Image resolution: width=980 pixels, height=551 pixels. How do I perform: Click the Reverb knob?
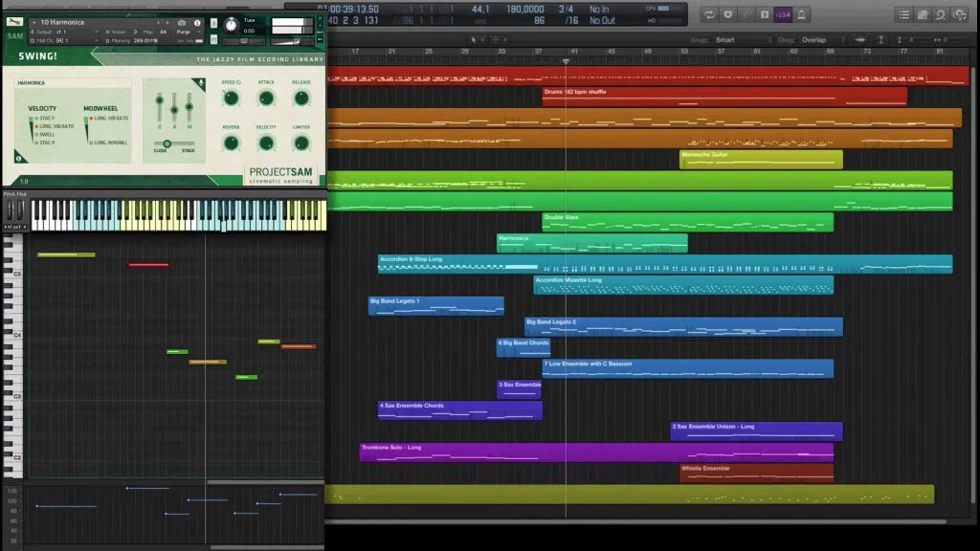pos(231,143)
